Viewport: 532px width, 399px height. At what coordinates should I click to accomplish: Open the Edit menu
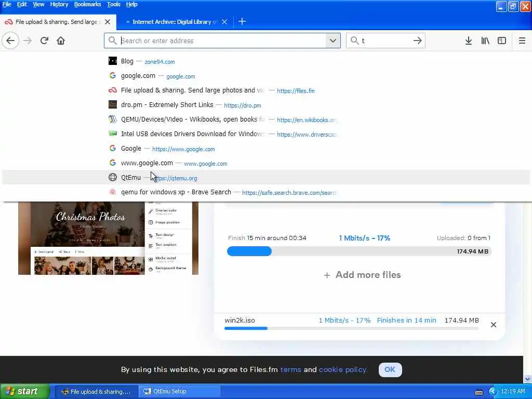(22, 4)
